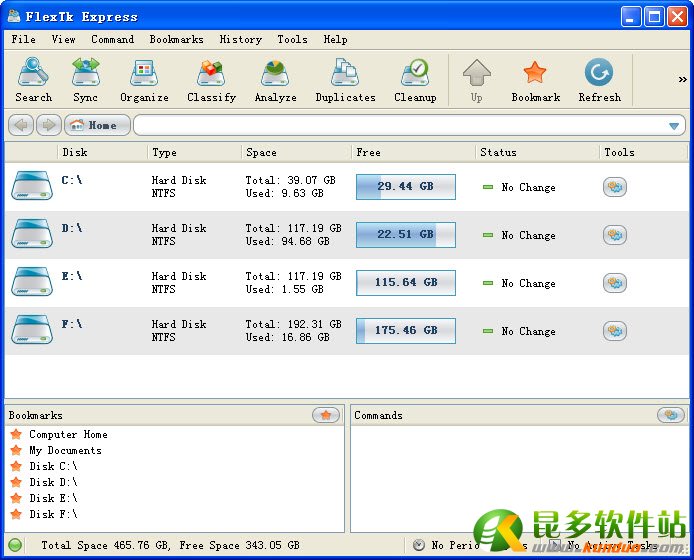Viewport: 694px width, 560px height.
Task: Click the add button in Bookmarks panel header
Action: pos(325,415)
